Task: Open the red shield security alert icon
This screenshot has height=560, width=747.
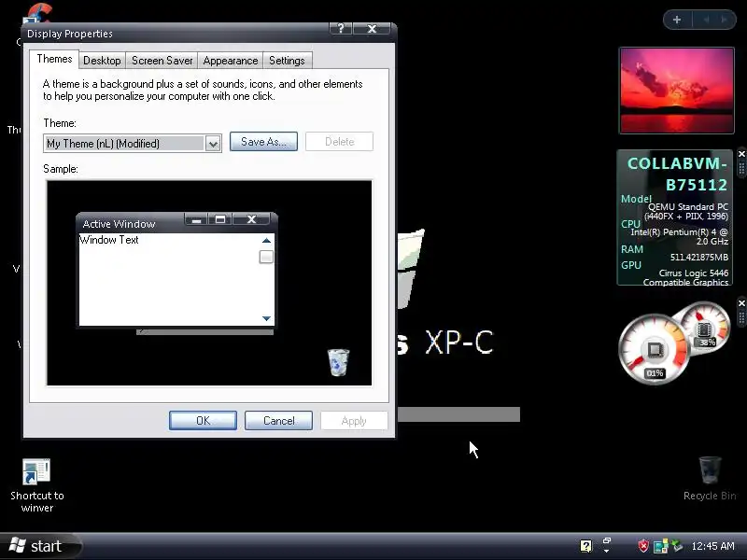Action: pyautogui.click(x=643, y=546)
